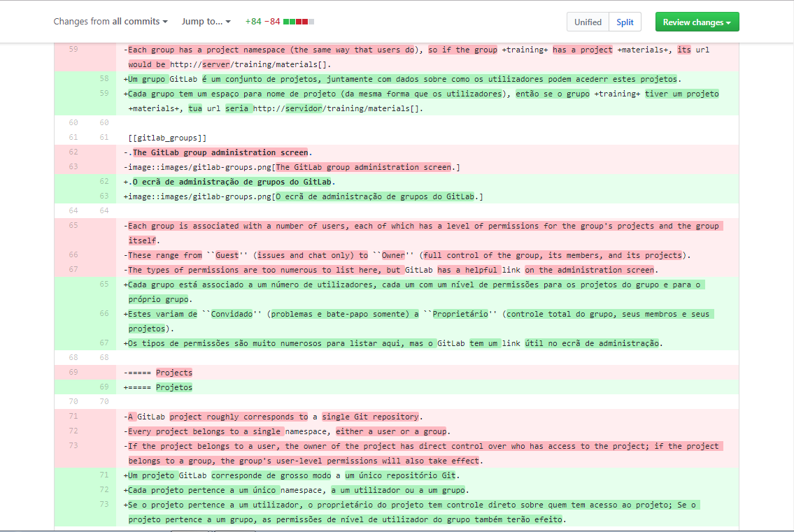794x532 pixels.
Task: Click the removed heading 'Projects'
Action: click(174, 373)
